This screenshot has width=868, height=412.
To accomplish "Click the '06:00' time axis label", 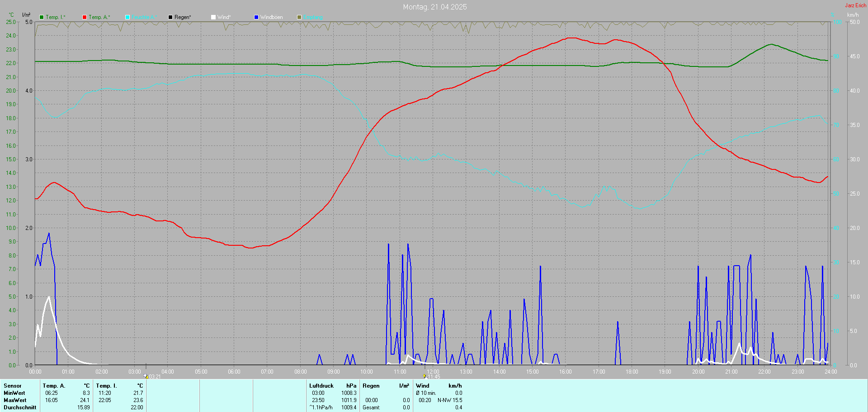I will click(234, 372).
